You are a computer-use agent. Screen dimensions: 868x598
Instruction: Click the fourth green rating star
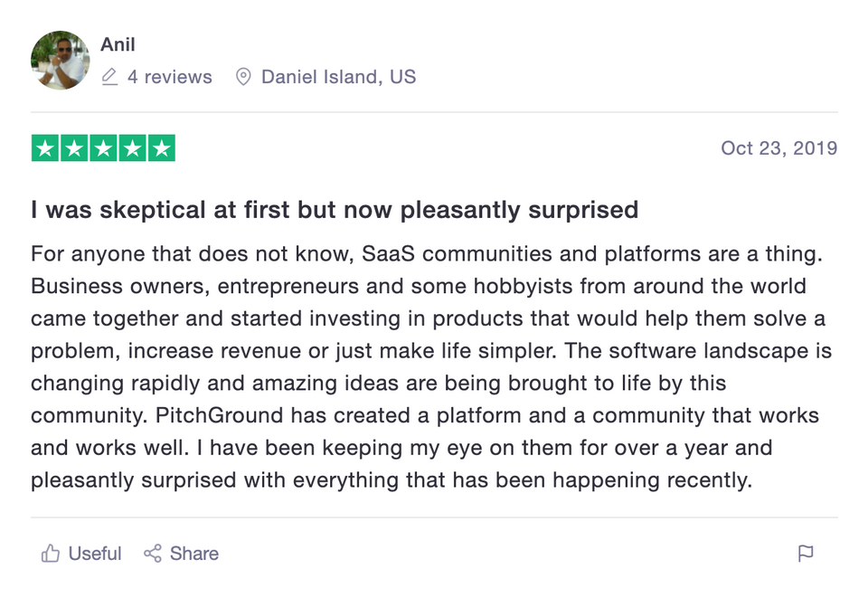(x=132, y=148)
